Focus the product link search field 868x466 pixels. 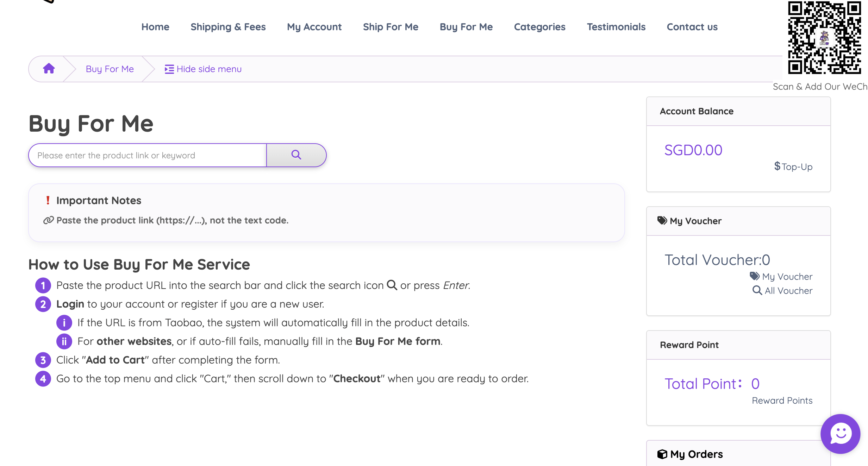pyautogui.click(x=147, y=155)
